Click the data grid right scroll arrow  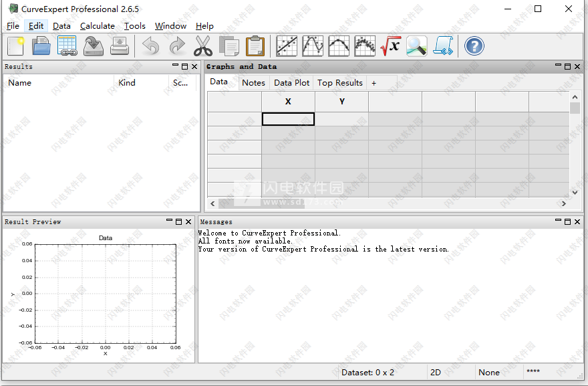click(564, 203)
